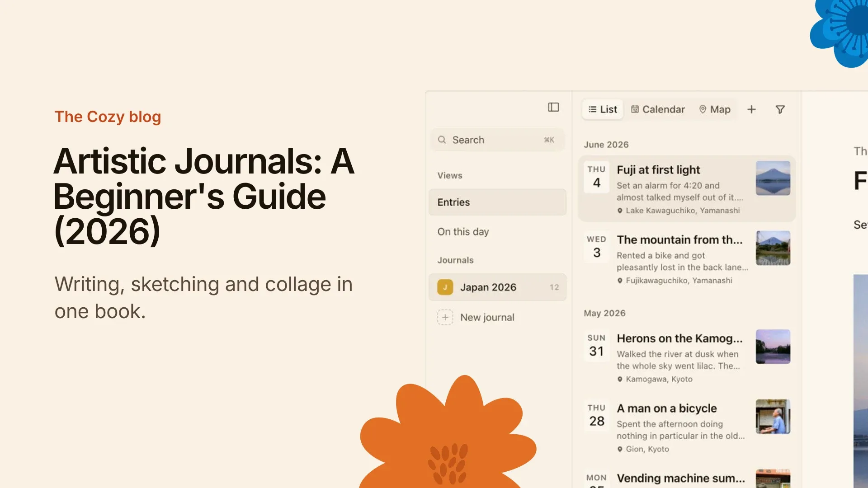Click the location pin beside Lake Kawaguchiko
This screenshot has width=868, height=488.
pyautogui.click(x=620, y=211)
